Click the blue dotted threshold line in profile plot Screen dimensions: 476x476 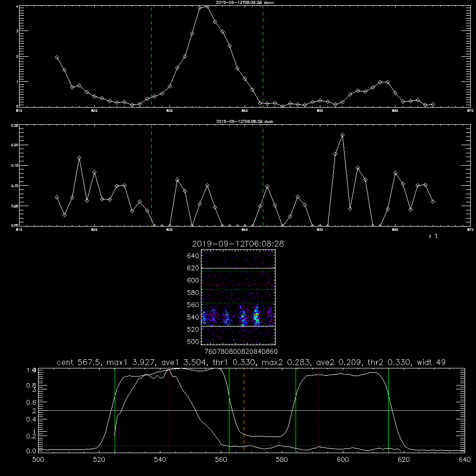point(251,446)
